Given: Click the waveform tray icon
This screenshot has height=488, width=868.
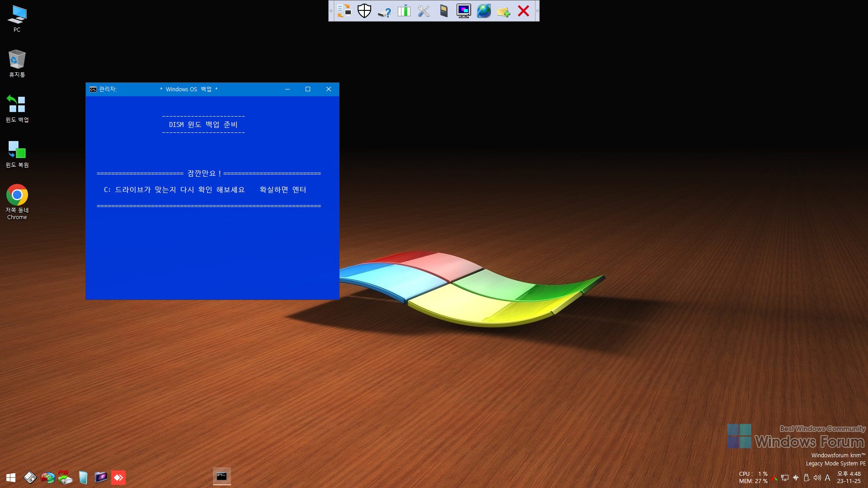Looking at the screenshot, I should coord(796,478).
